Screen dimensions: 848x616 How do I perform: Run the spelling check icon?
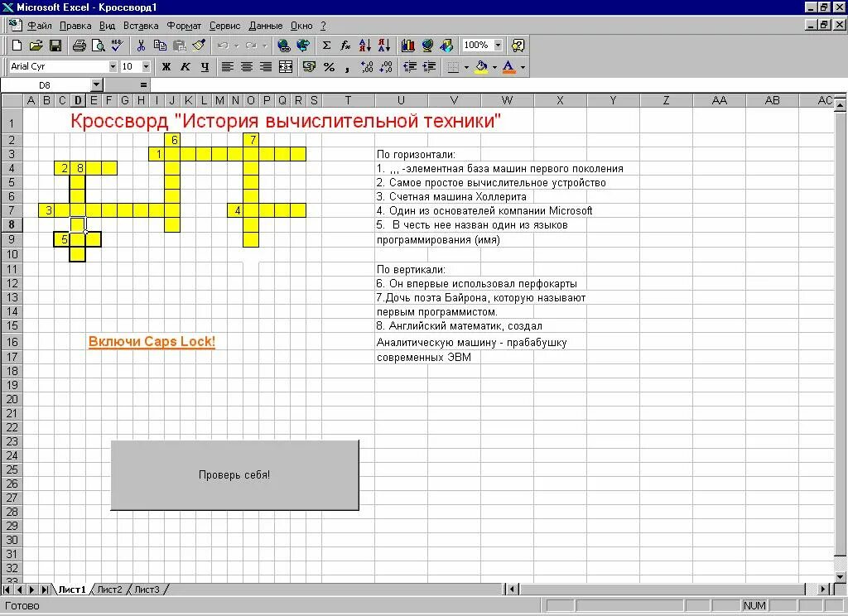click(117, 46)
